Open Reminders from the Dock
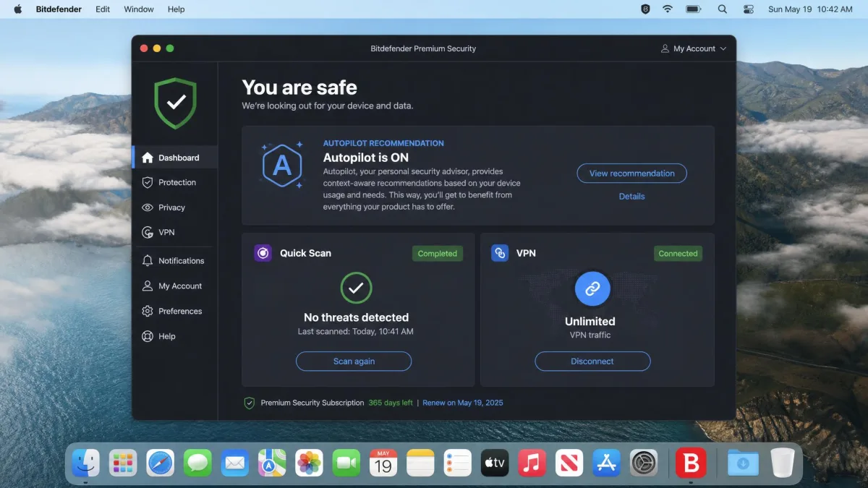Screen dimensions: 868x488 click(458, 463)
